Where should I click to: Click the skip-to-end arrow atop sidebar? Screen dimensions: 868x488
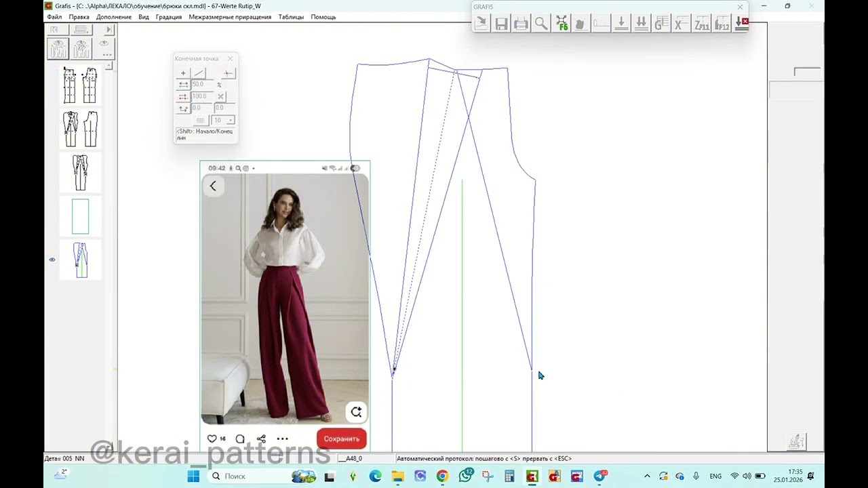(108, 30)
